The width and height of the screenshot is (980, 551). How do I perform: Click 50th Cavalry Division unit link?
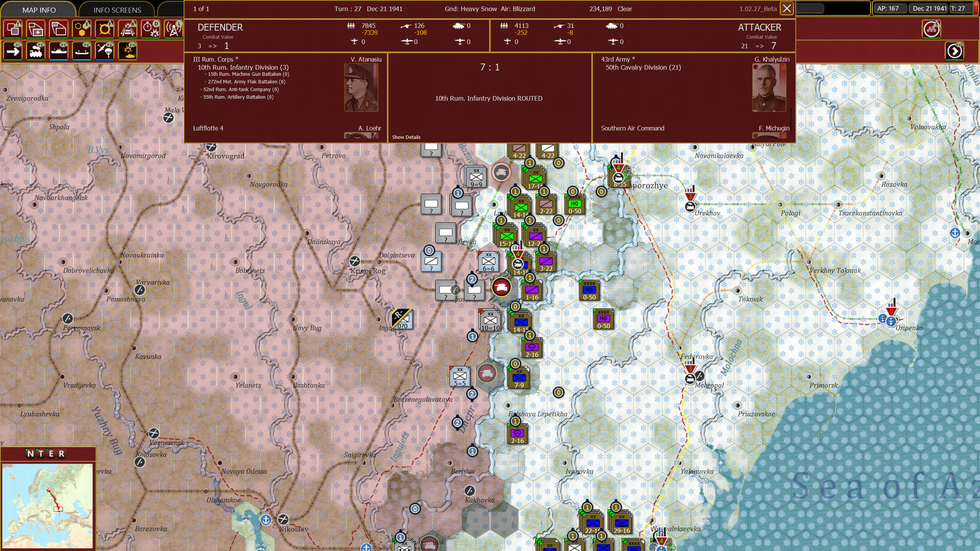pos(643,67)
